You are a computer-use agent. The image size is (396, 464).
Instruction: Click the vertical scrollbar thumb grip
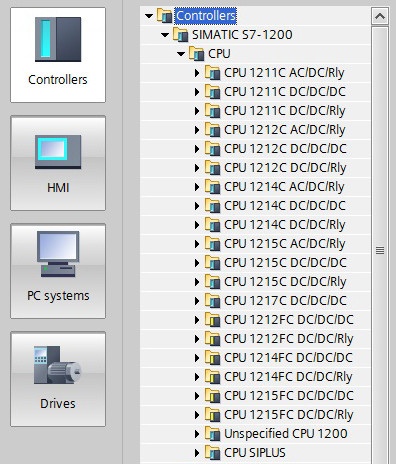[x=380, y=250]
